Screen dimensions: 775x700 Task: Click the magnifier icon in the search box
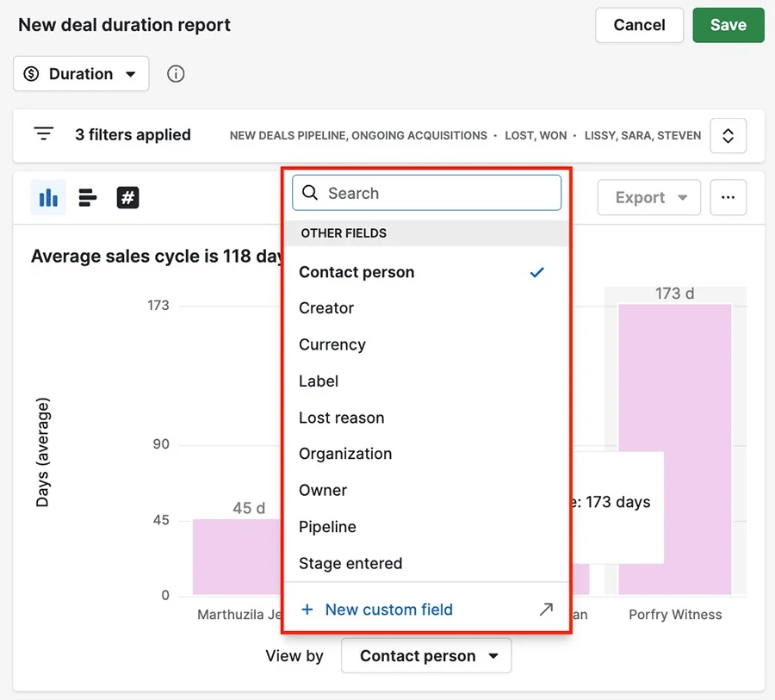[x=310, y=193]
